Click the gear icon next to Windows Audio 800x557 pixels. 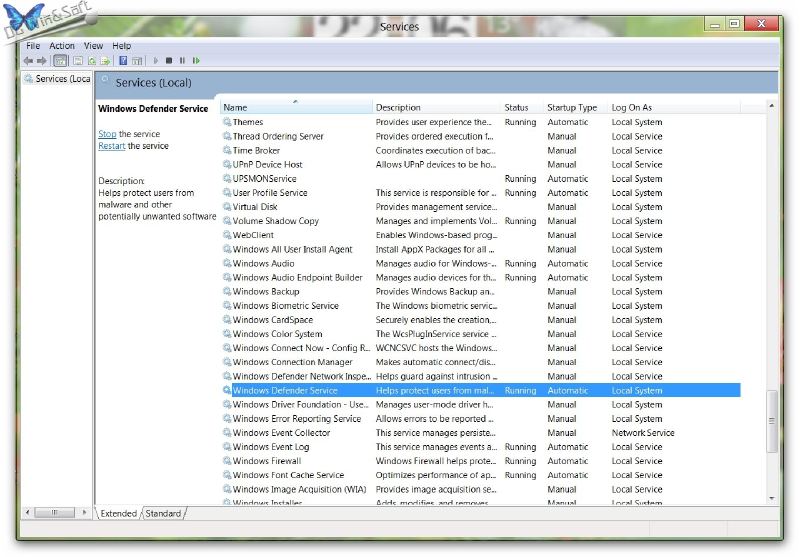[227, 264]
